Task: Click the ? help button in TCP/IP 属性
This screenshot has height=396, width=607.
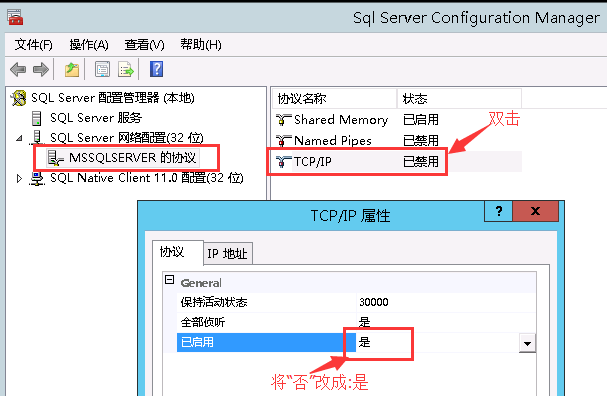Action: [498, 211]
